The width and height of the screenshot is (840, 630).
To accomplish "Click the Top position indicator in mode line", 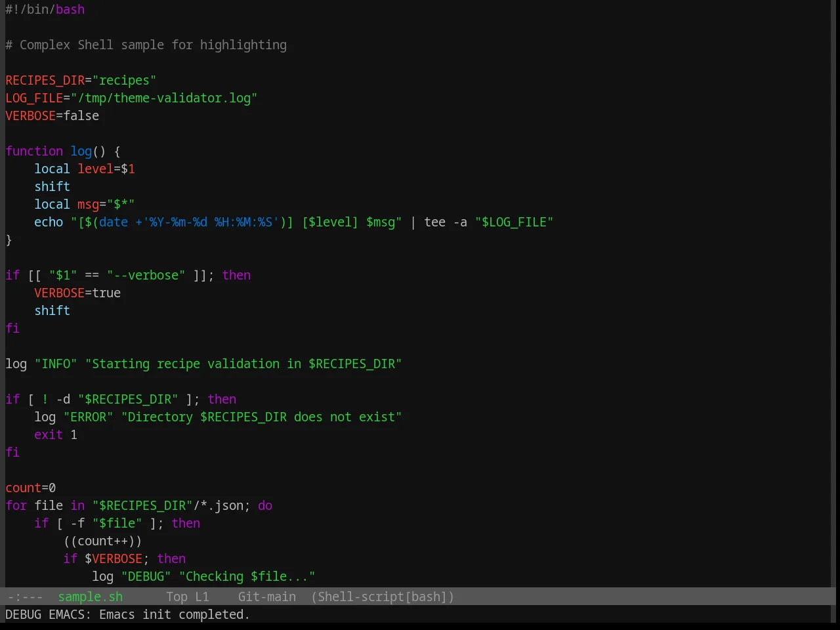I will 177,597.
